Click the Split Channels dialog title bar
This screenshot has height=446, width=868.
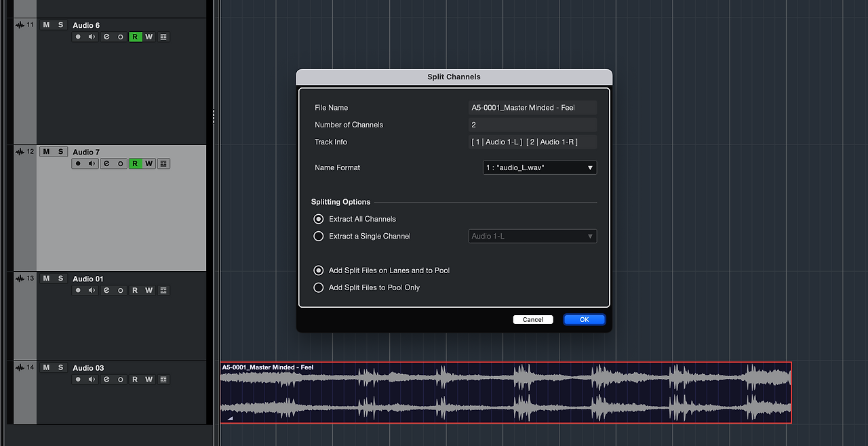pos(454,77)
